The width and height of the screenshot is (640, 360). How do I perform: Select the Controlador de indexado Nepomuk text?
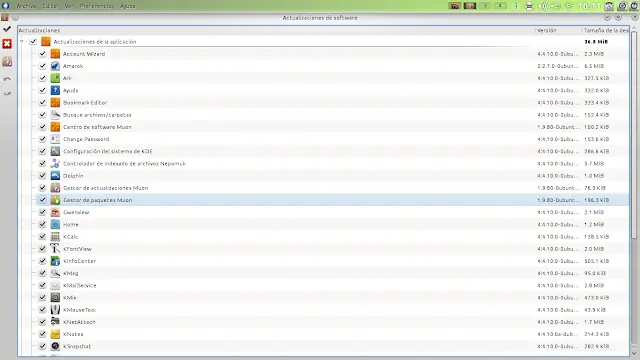[124, 164]
